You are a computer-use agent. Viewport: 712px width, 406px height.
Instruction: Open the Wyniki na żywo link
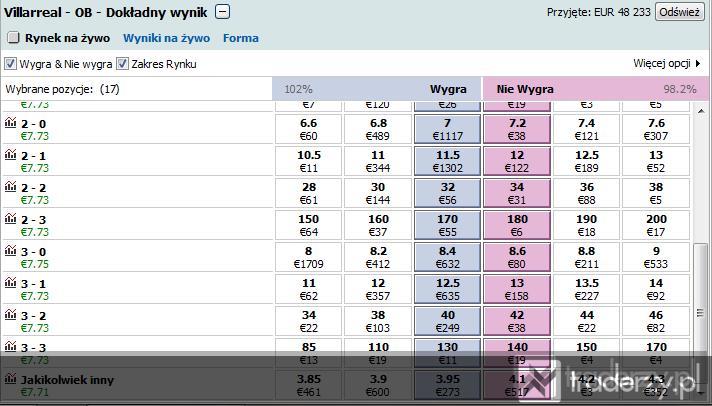coord(166,38)
